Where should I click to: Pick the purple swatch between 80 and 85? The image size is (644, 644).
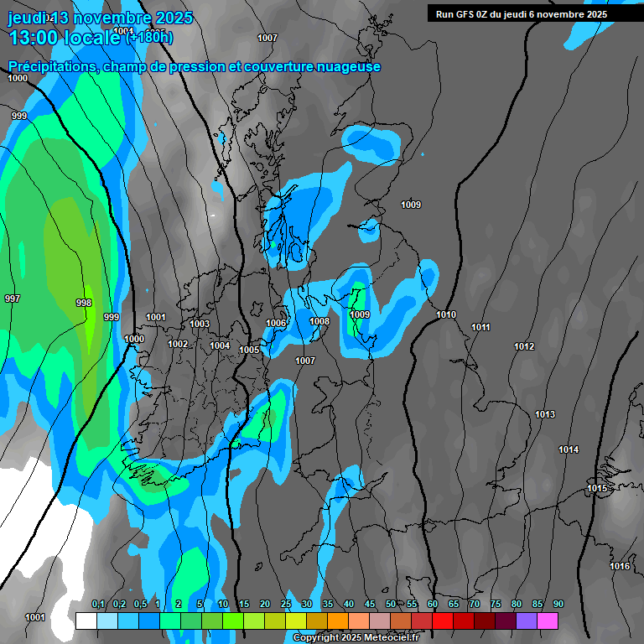click(x=527, y=621)
